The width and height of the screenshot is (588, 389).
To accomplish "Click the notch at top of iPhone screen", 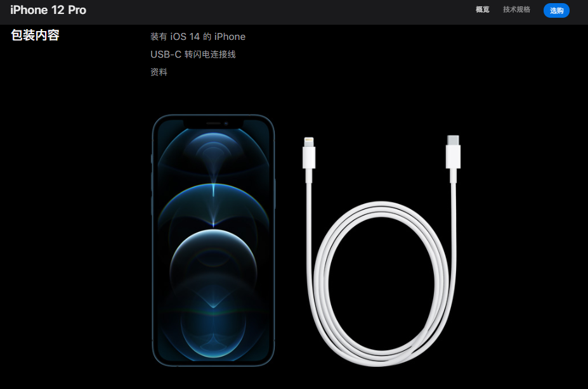I will click(213, 124).
